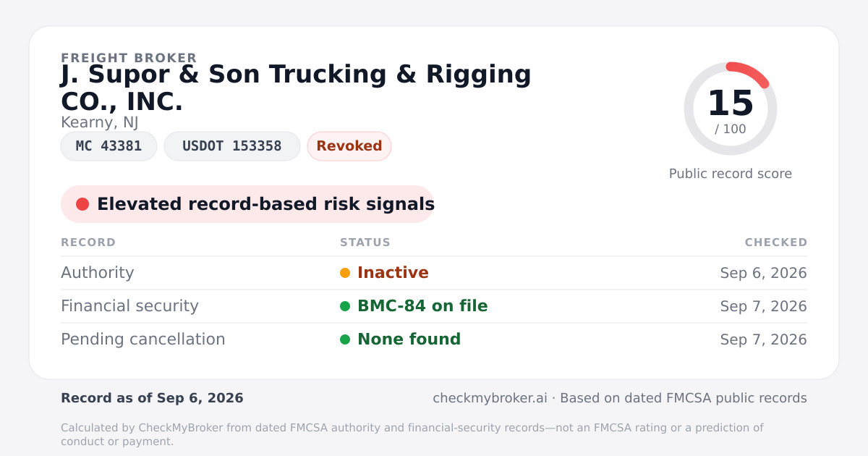Screen dimensions: 868x456
Task: Open the checkmybroker.ai footer link
Action: pos(490,398)
